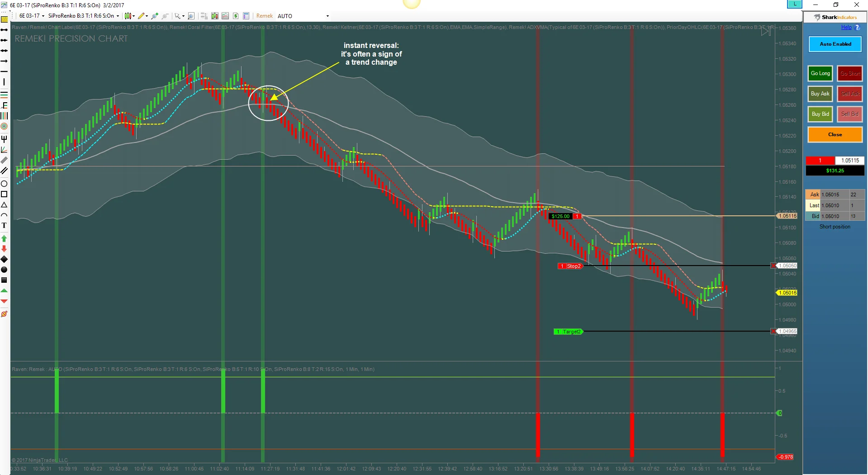
Task: Select the rectangle drawing tool
Action: pyautogui.click(x=4, y=194)
